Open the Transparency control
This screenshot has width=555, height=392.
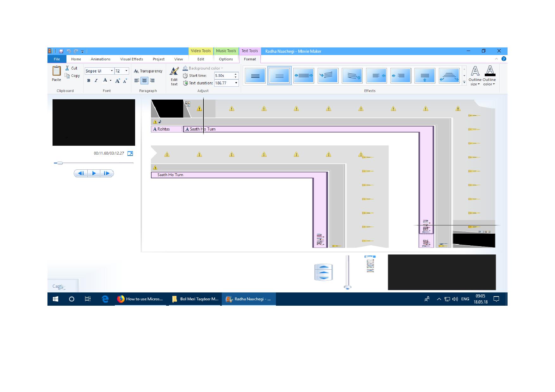click(148, 71)
